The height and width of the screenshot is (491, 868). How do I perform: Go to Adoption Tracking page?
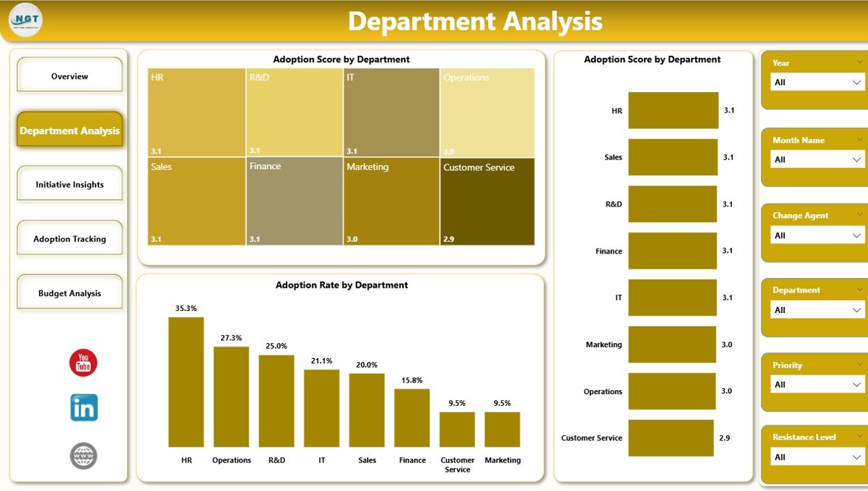click(69, 238)
